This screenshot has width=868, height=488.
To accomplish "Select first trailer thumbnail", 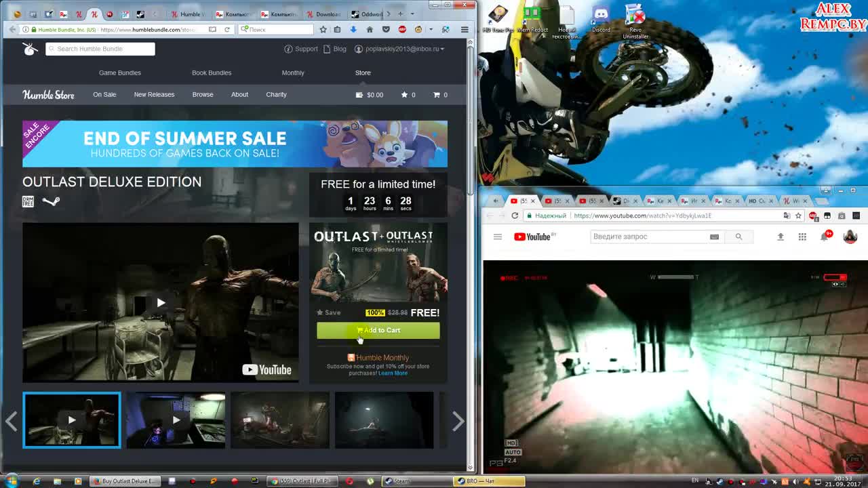I will [72, 420].
